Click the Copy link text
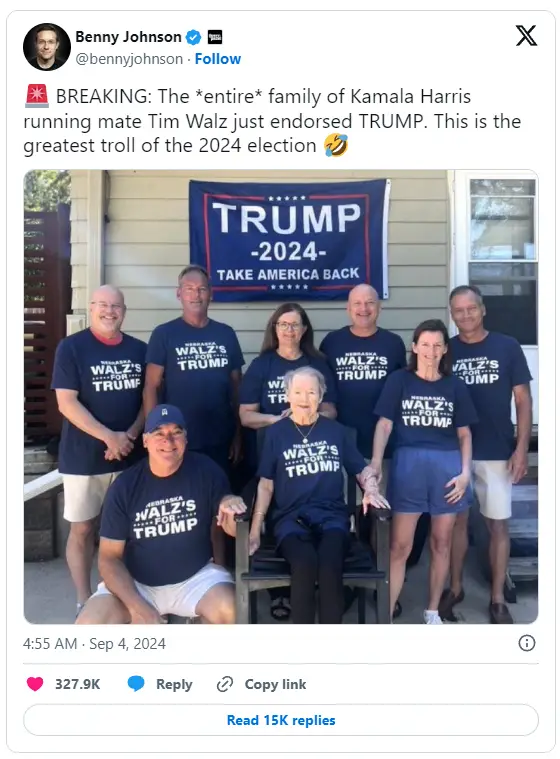Image resolution: width=560 pixels, height=759 pixels. coord(275,684)
